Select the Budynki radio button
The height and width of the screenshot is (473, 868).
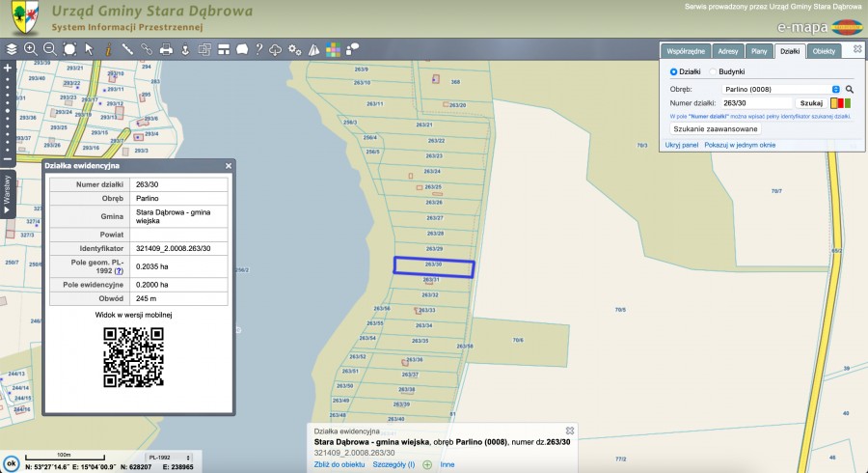(x=713, y=71)
